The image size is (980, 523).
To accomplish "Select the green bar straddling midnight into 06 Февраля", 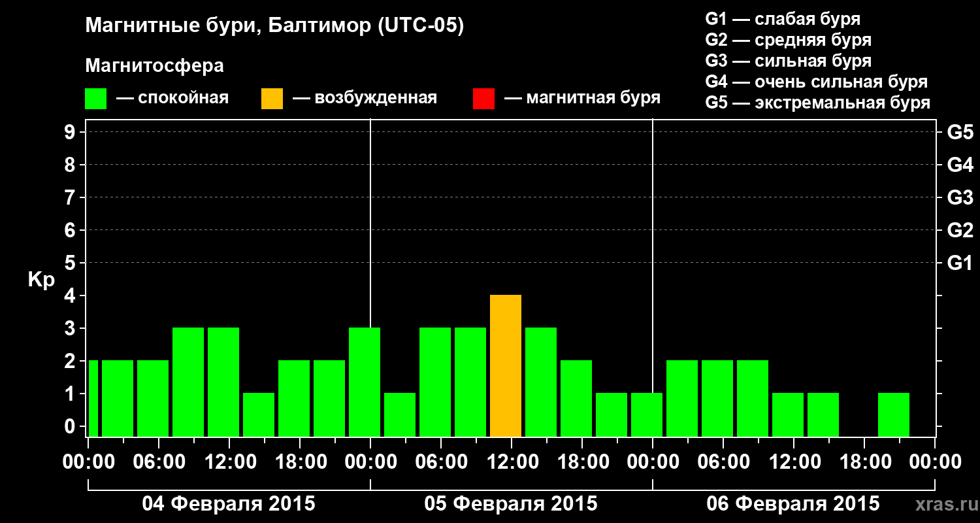I will click(x=647, y=415).
